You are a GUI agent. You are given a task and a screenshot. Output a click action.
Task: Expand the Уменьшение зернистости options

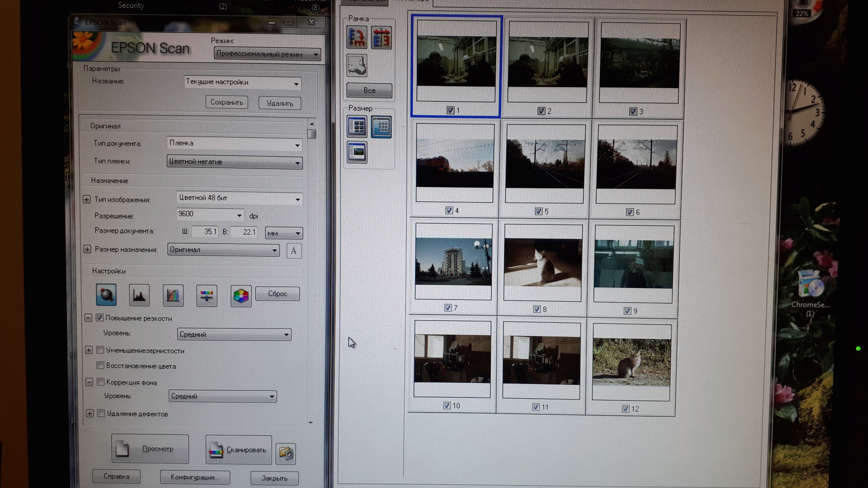tap(89, 350)
